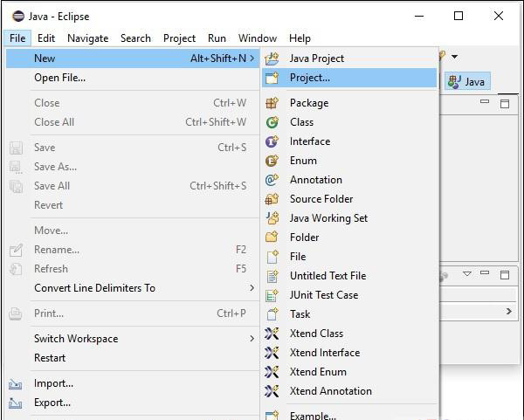The height and width of the screenshot is (420, 524).
Task: Choose Untitled Text File entry
Action: pos(349,276)
